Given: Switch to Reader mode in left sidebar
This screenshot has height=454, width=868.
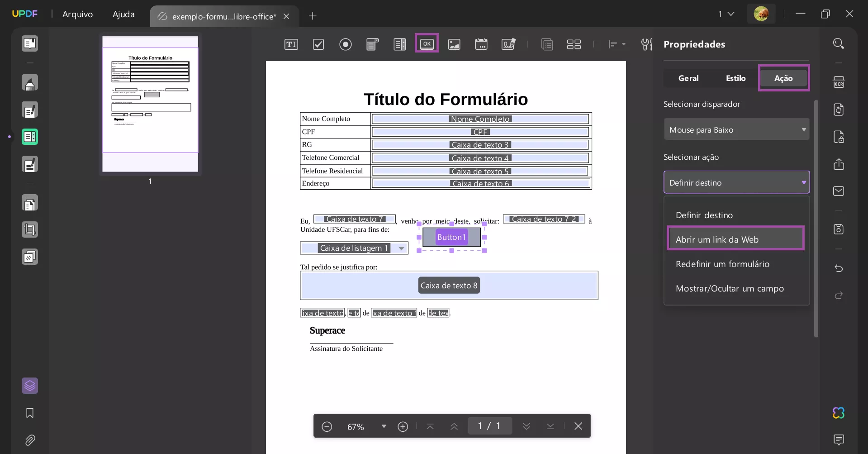Looking at the screenshot, I should [30, 43].
